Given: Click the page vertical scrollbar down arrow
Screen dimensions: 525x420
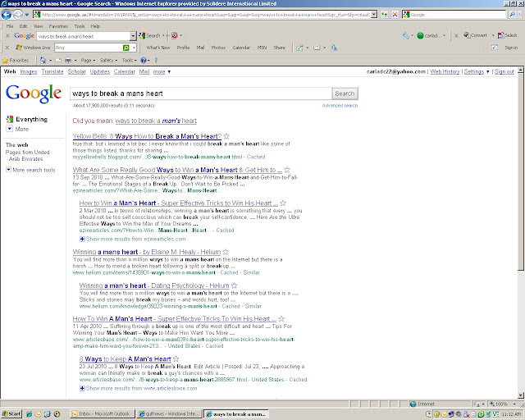Looking at the screenshot, I should pyautogui.click(x=521, y=395).
